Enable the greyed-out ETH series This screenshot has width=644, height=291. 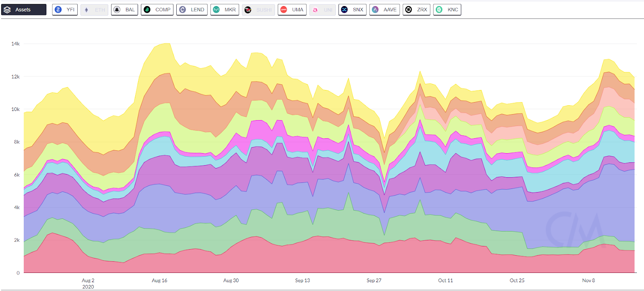95,10
